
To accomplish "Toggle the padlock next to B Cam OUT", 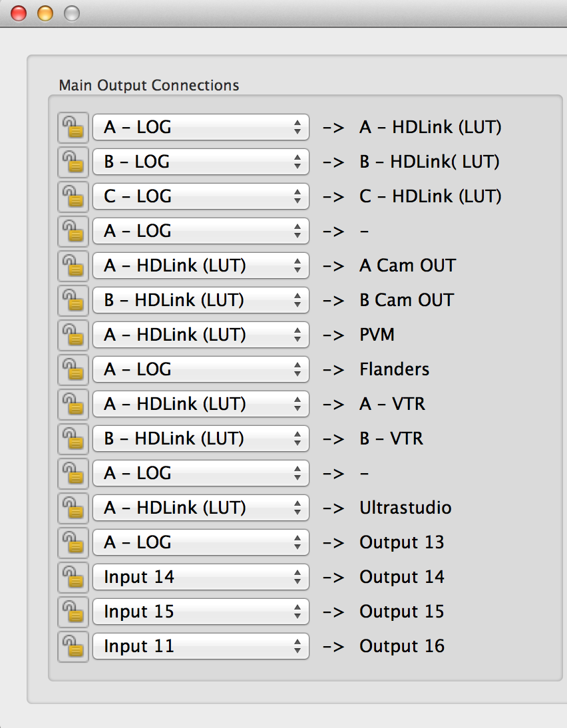I will pos(73,300).
